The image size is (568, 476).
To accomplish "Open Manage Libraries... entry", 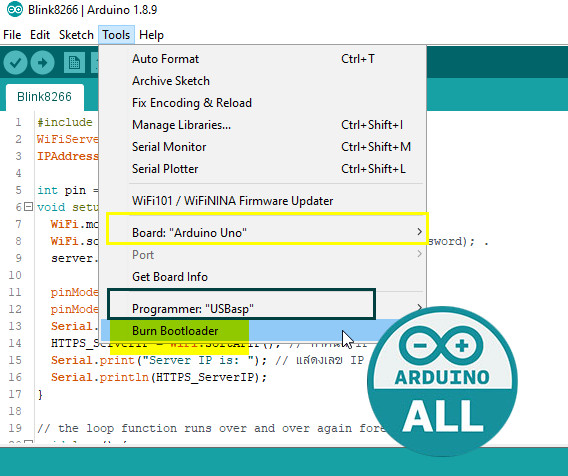I will point(262,125).
